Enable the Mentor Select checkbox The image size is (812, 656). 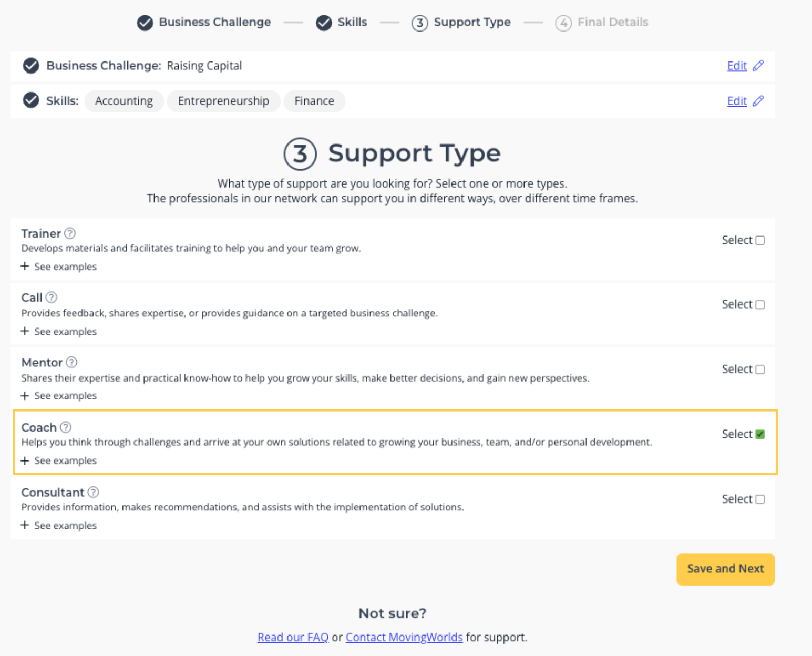coord(760,370)
